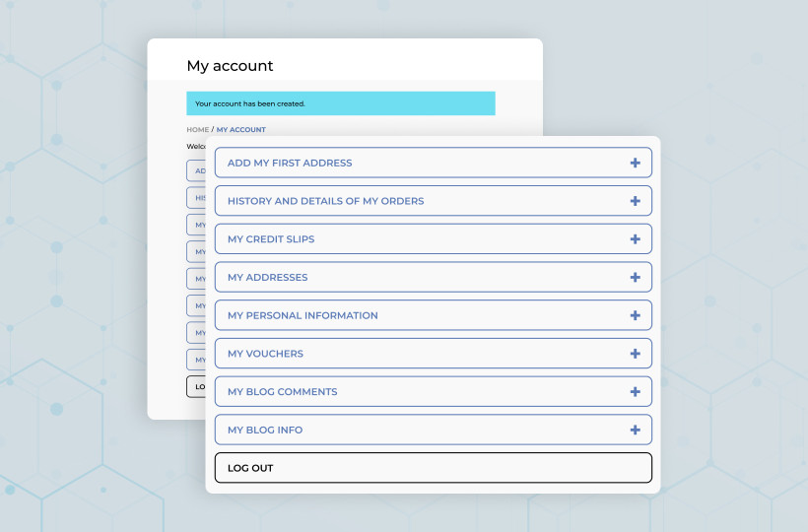Expand History and Details of My Orders label

point(325,201)
